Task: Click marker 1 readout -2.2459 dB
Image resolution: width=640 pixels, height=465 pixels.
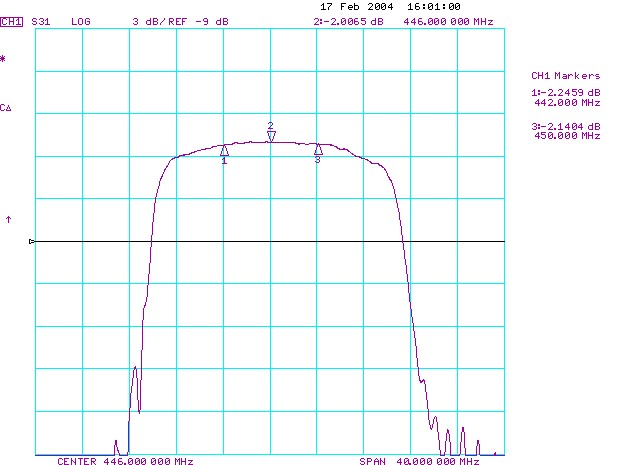Action: click(x=566, y=93)
